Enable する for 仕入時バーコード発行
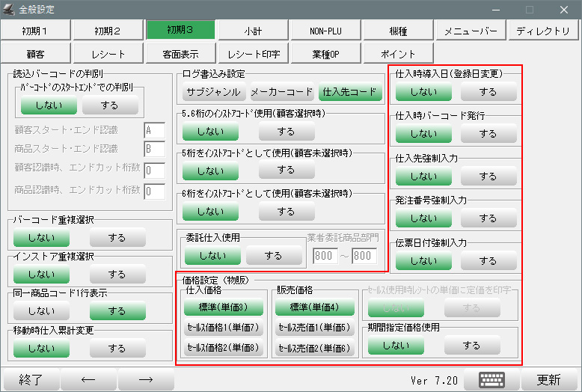 click(x=488, y=134)
